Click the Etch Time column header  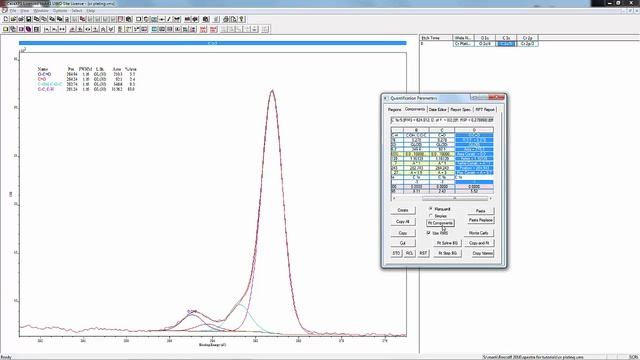pos(436,38)
